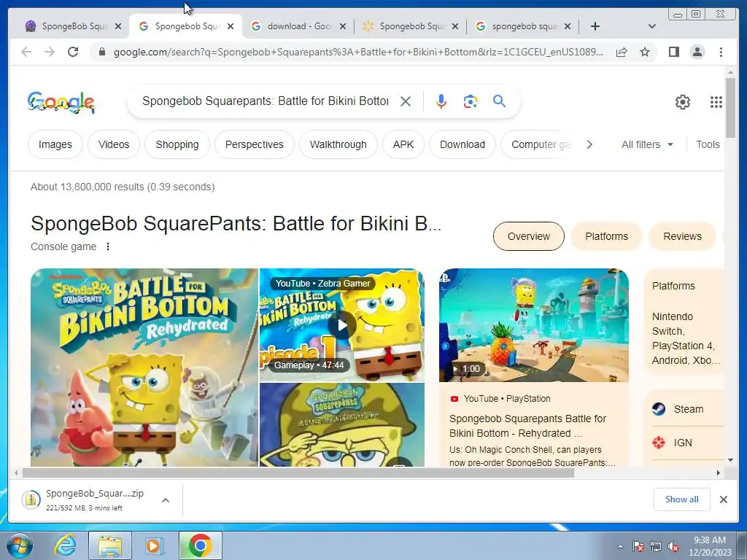
Task: Search by image with Google Lens
Action: pyautogui.click(x=471, y=101)
